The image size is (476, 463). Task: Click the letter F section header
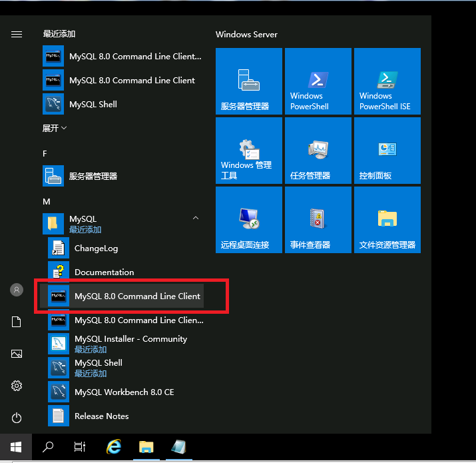[x=45, y=154]
